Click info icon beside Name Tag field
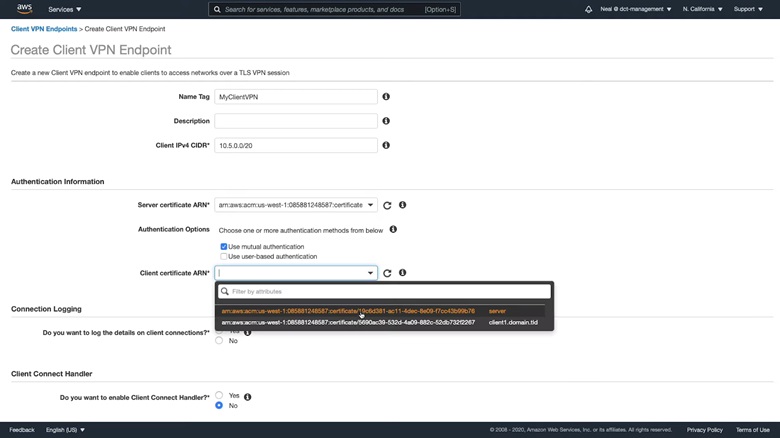Viewport: 780px width, 438px height. (x=386, y=97)
